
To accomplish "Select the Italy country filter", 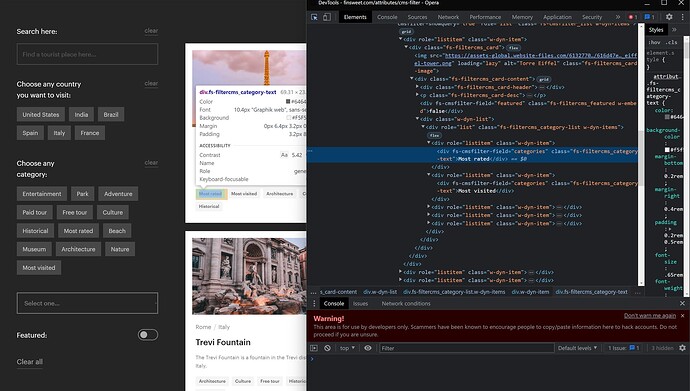I will coord(59,133).
